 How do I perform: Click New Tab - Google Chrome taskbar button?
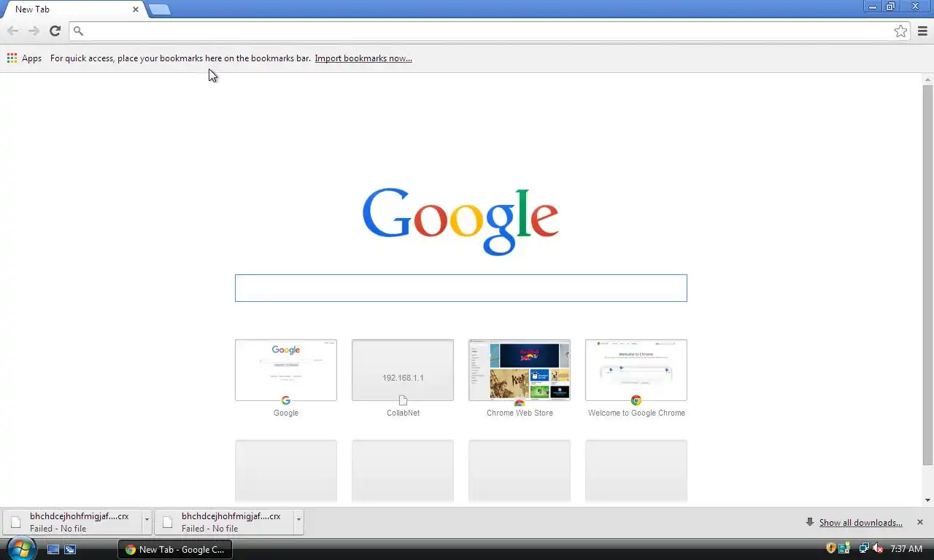click(x=175, y=550)
